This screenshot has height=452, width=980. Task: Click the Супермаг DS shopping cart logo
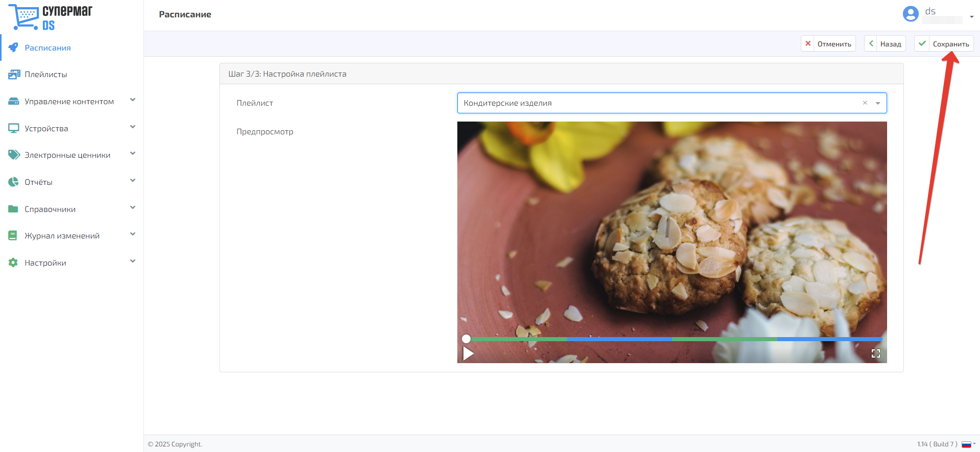(50, 17)
